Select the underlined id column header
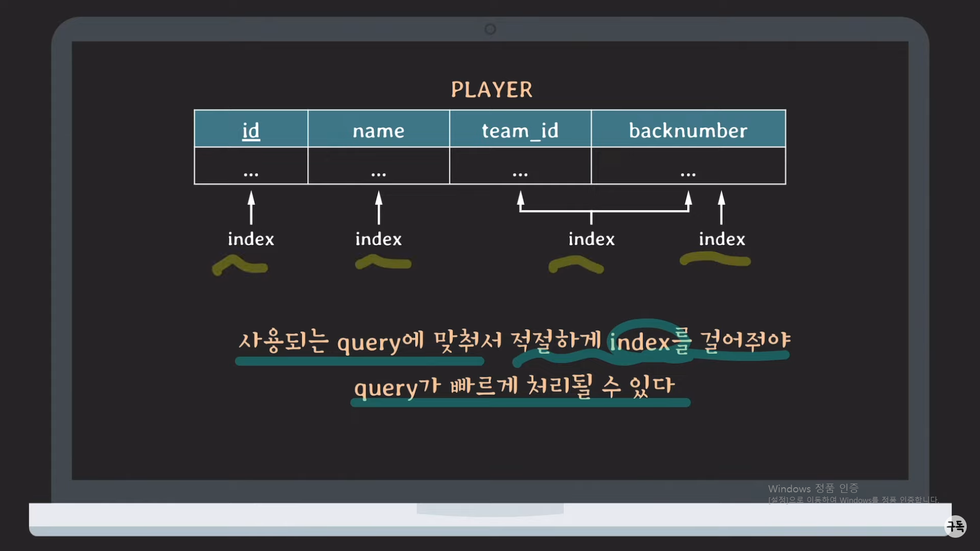Viewport: 980px width, 551px height. pos(251,131)
